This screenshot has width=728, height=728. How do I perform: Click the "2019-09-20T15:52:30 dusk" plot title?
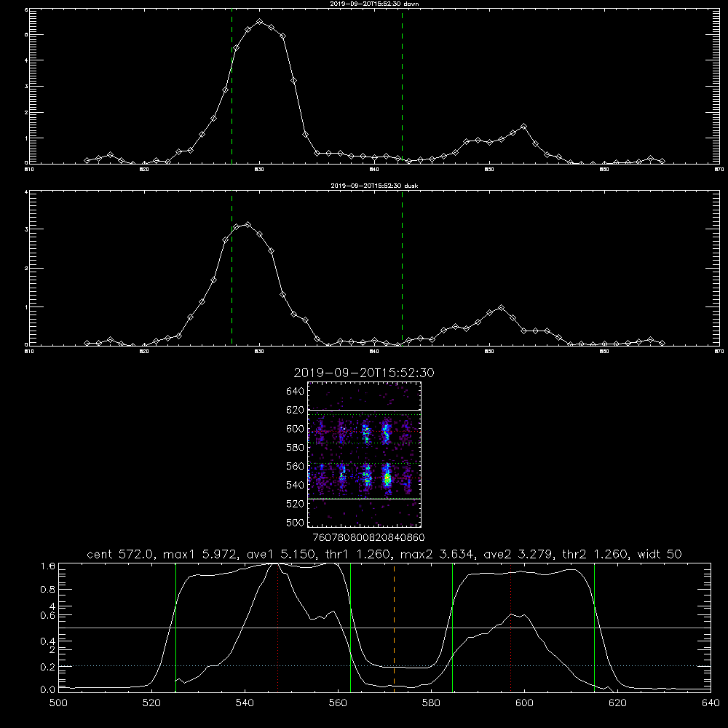pos(374,186)
